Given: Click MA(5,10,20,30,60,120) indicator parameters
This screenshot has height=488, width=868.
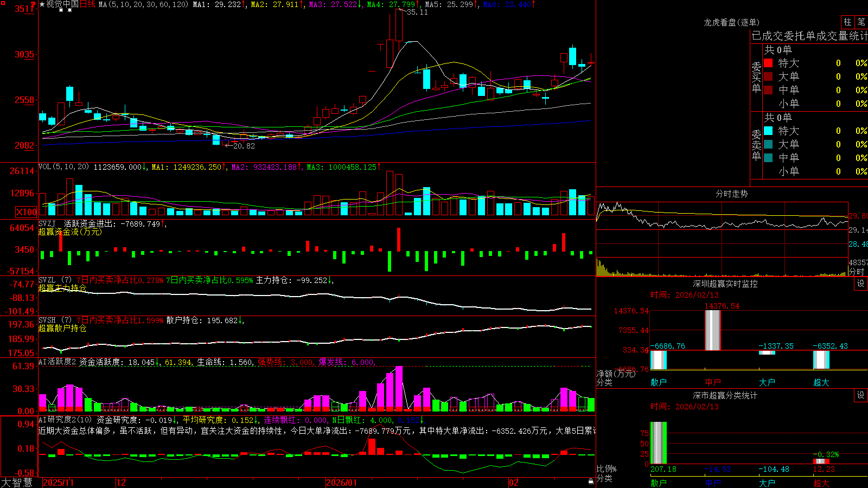Looking at the screenshot, I should pyautogui.click(x=143, y=4).
